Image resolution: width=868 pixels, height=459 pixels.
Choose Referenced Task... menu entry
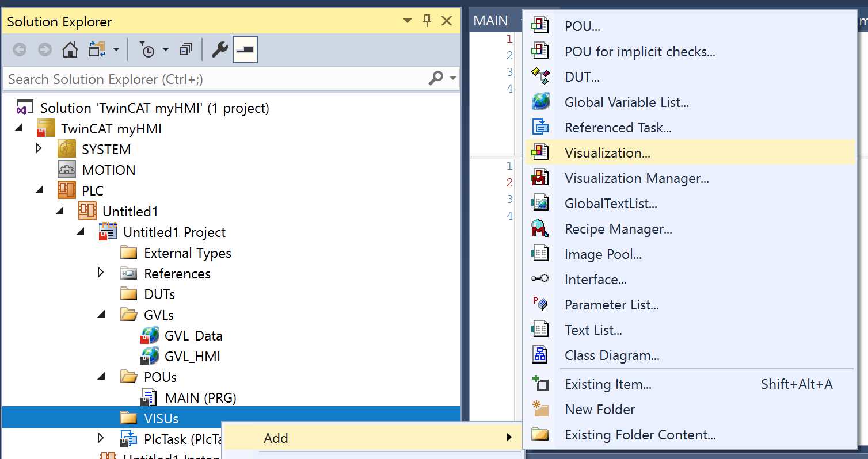(690, 127)
